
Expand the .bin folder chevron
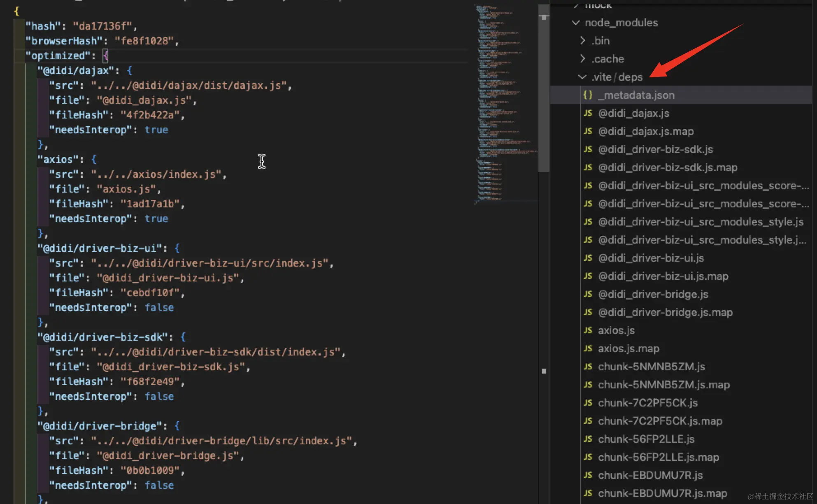(x=582, y=40)
